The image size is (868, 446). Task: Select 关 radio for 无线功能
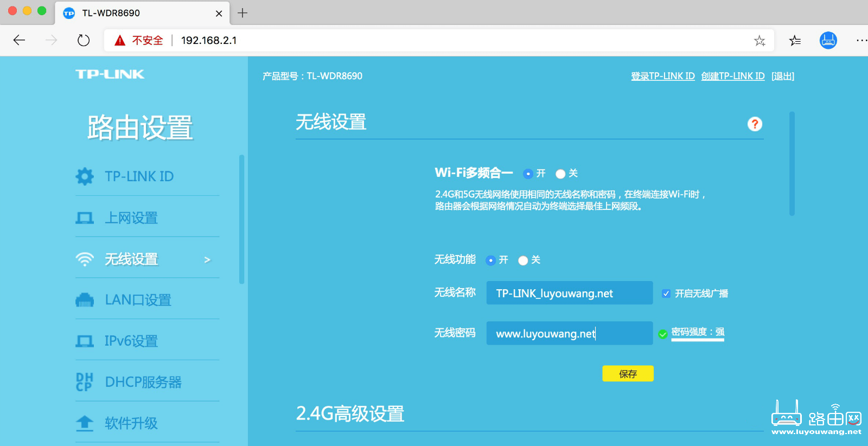pyautogui.click(x=523, y=260)
